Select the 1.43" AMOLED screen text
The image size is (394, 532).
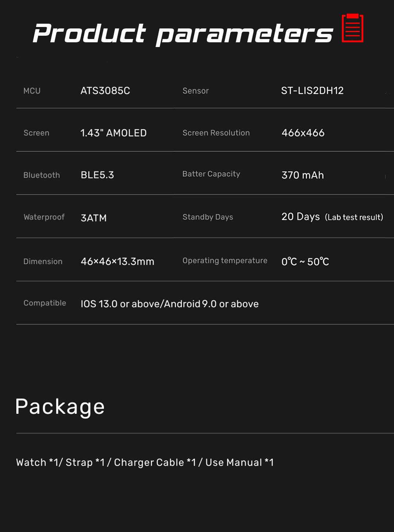[113, 133]
